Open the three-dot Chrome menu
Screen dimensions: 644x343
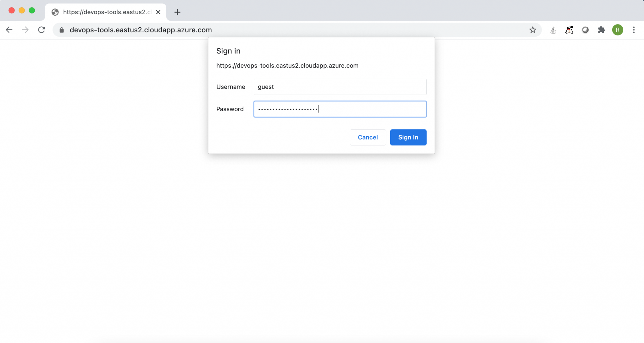(634, 30)
